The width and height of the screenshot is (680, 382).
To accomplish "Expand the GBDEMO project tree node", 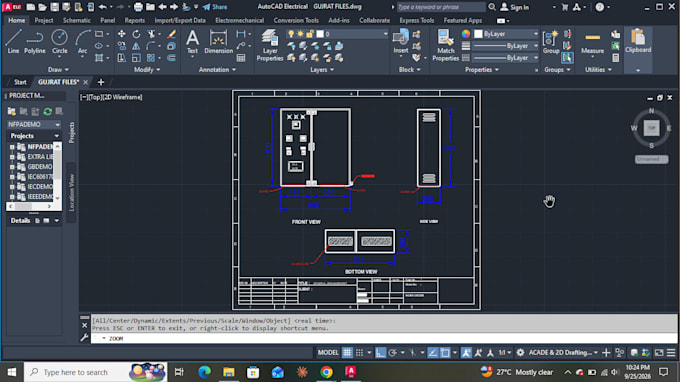I will 12,167.
